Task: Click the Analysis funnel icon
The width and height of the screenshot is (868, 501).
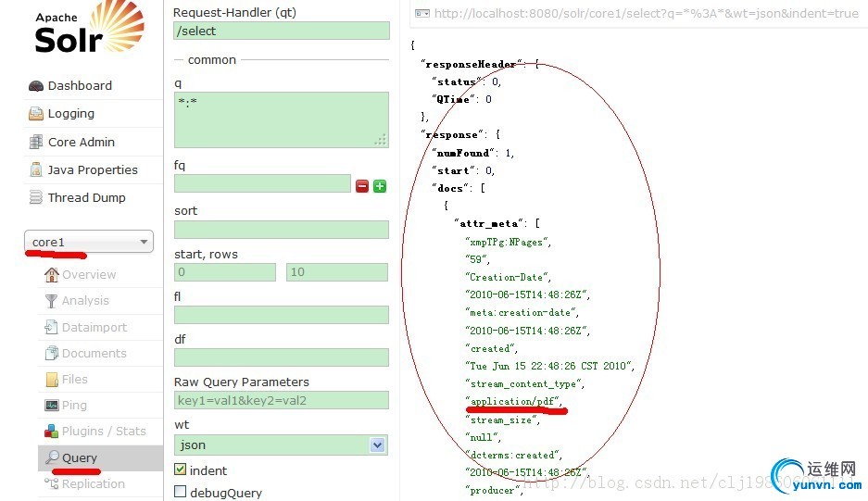Action: point(52,301)
